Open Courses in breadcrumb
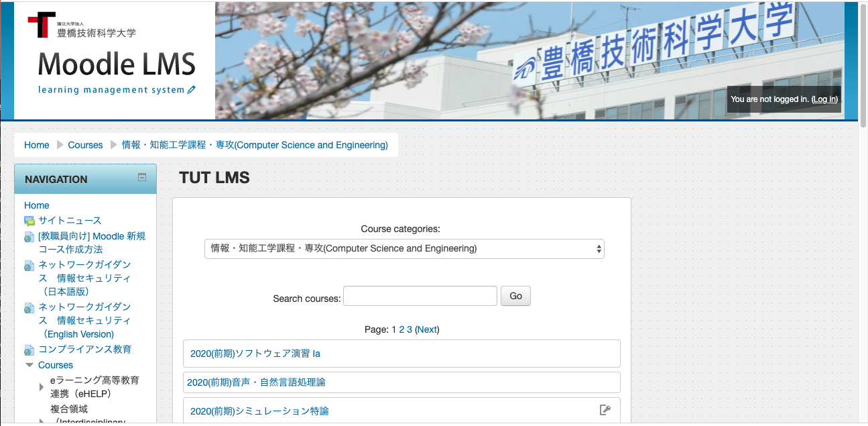Viewport: 868px width, 426px height. click(x=85, y=145)
